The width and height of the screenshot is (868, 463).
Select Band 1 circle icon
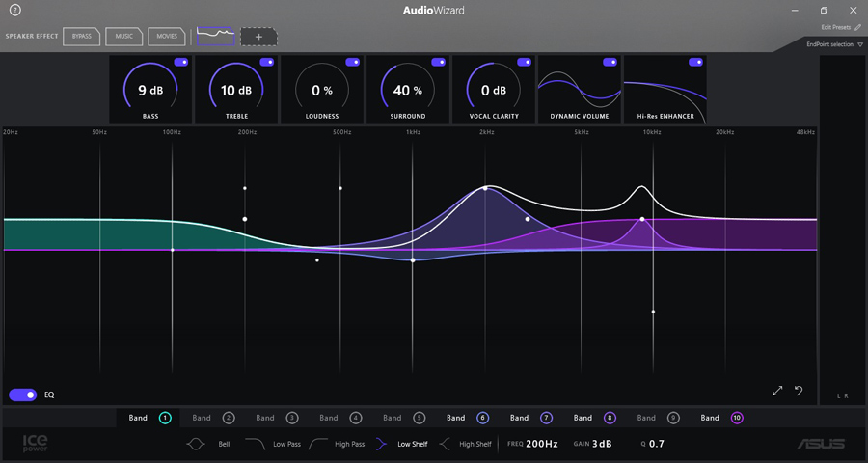pyautogui.click(x=165, y=418)
